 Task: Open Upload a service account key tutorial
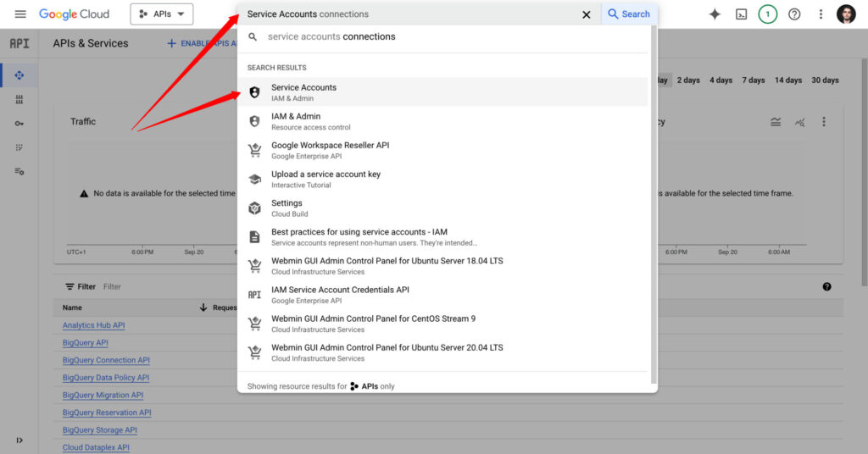[325, 179]
